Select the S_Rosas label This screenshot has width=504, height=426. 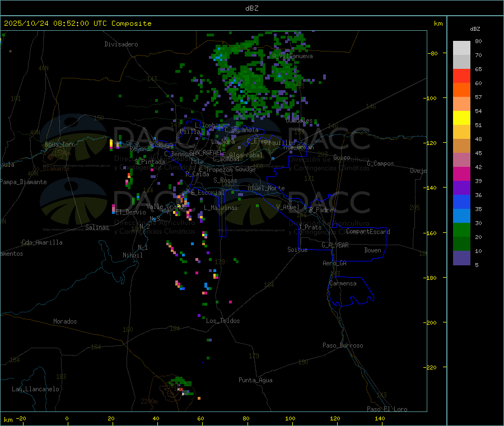(225, 181)
